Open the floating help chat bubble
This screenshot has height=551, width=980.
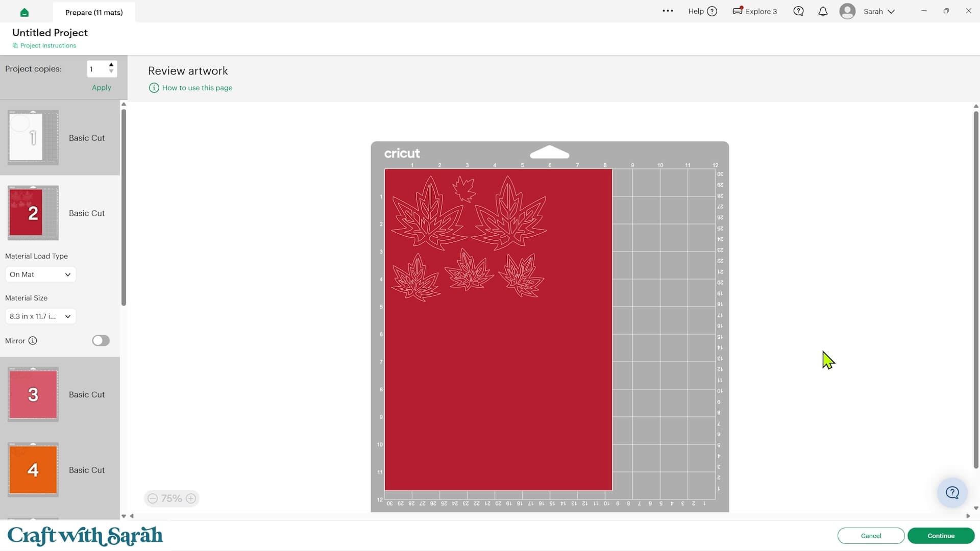tap(952, 492)
